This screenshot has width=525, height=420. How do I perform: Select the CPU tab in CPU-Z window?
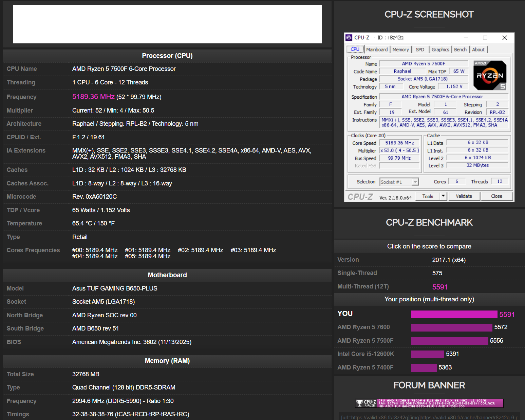[355, 49]
